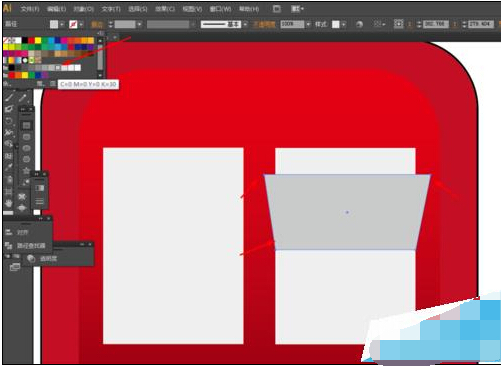
Task: Open the stroke color dropdown arrow
Action: (81, 24)
